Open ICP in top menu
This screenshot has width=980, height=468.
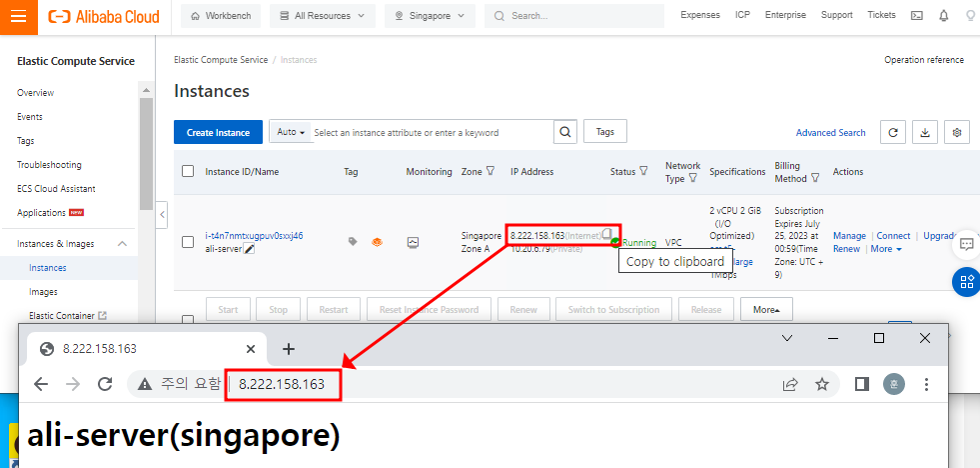[742, 15]
